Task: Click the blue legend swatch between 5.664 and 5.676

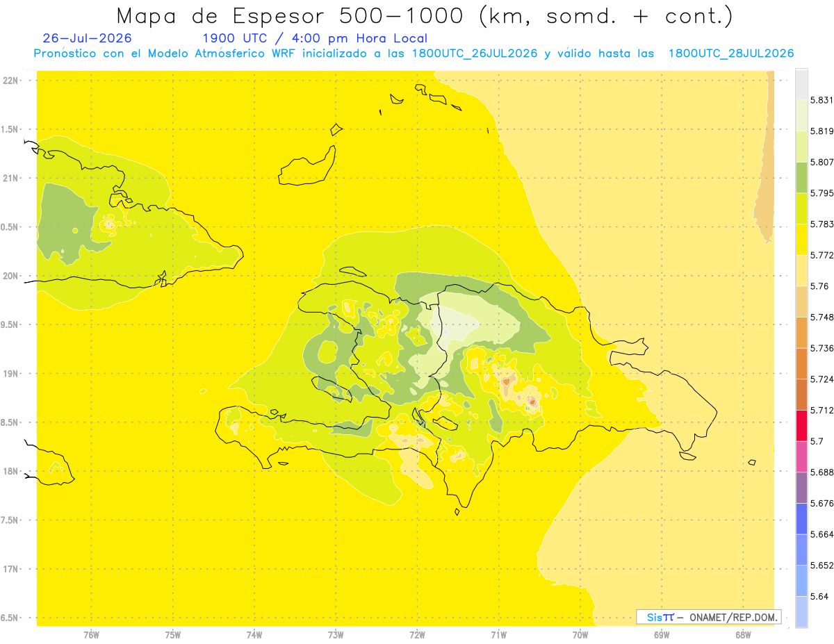Action: [x=801, y=518]
